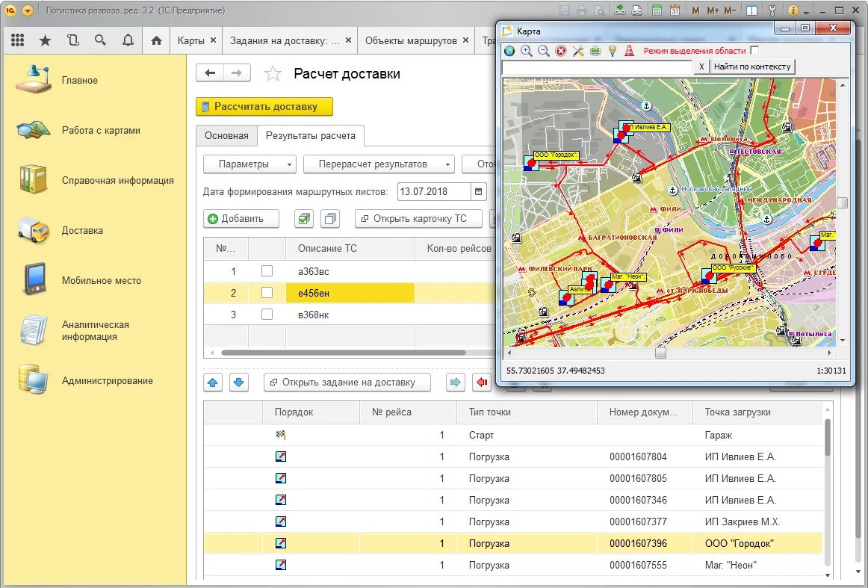This screenshot has width=868, height=588.
Task: Open calendar icon in title bar
Action: click(675, 10)
